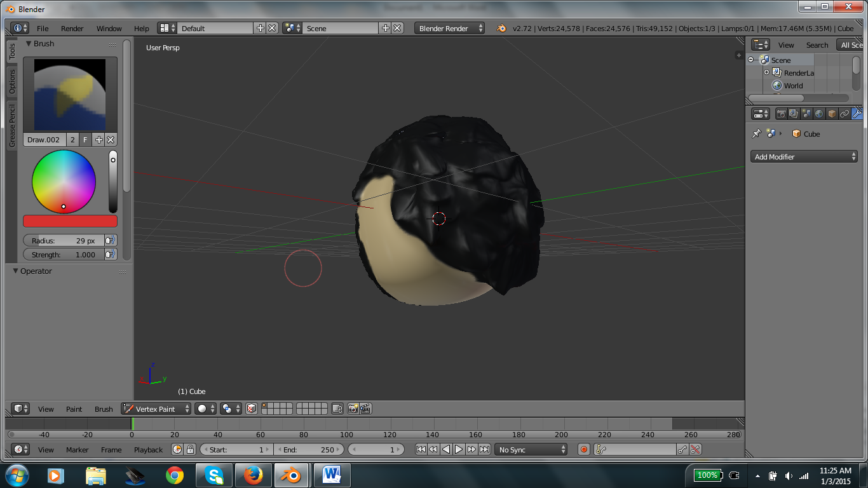Open viewport shading selector

205,409
